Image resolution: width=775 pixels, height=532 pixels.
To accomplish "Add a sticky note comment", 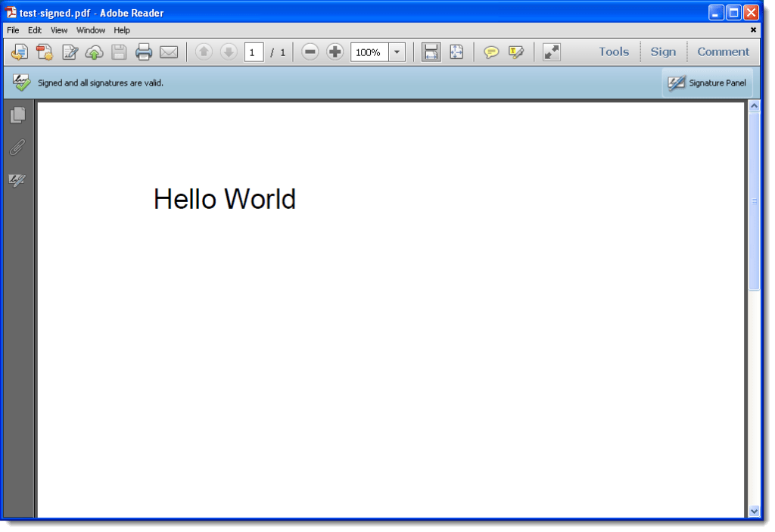I will tap(491, 52).
